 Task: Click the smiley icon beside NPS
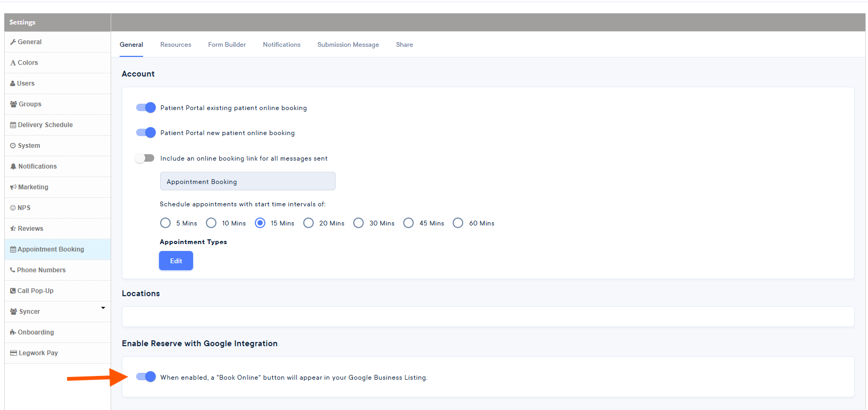coord(13,208)
